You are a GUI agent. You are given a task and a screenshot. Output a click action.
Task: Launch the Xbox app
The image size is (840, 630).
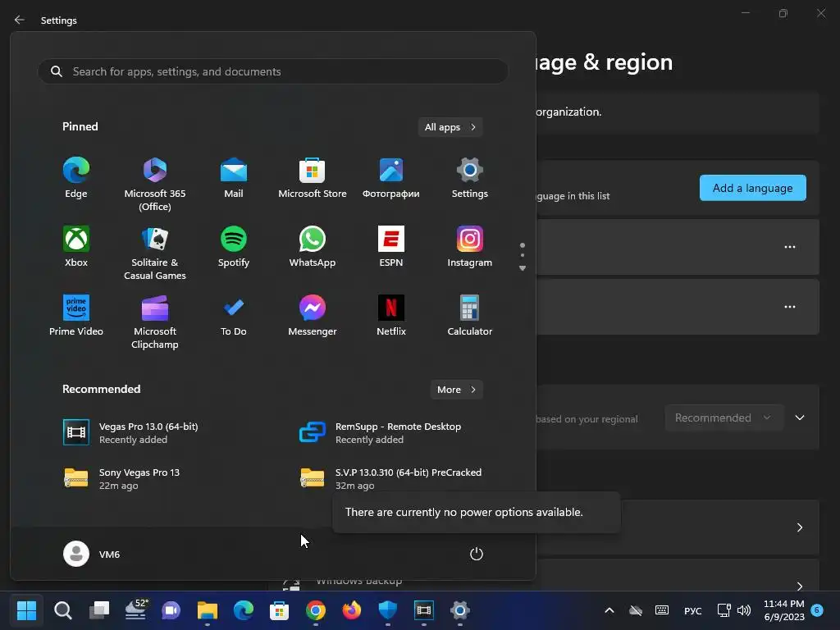[76, 247]
